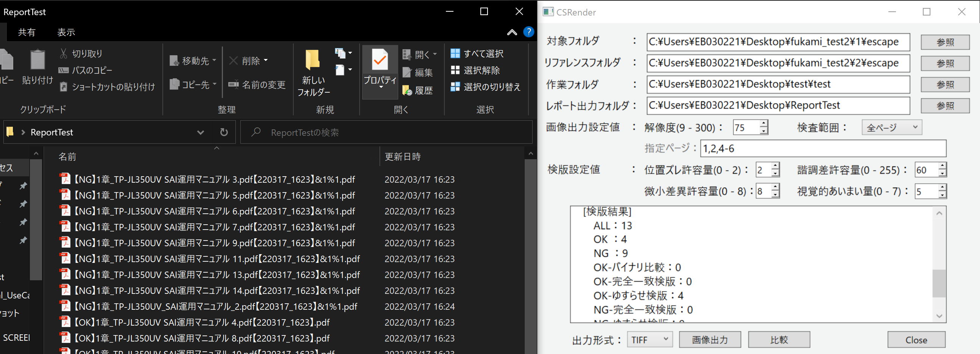This screenshot has height=354, width=980.
Task: Click the ショートカットの貼り付け icon
Action: [63, 86]
